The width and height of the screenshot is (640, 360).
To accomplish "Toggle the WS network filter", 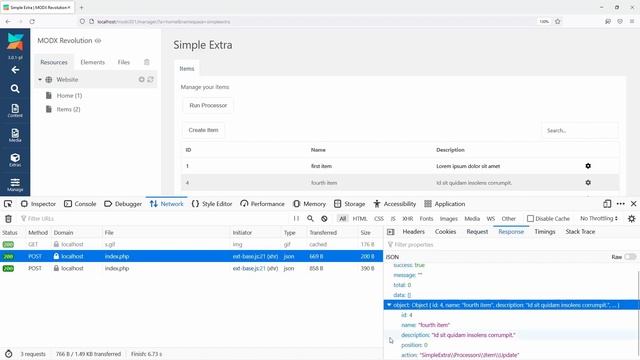I will pyautogui.click(x=491, y=219).
